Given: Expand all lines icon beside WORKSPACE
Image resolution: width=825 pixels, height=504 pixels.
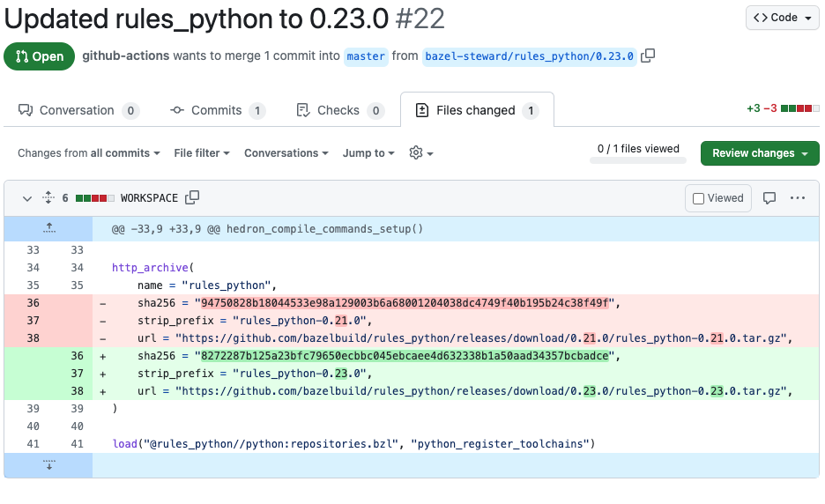Looking at the screenshot, I should click(x=48, y=197).
